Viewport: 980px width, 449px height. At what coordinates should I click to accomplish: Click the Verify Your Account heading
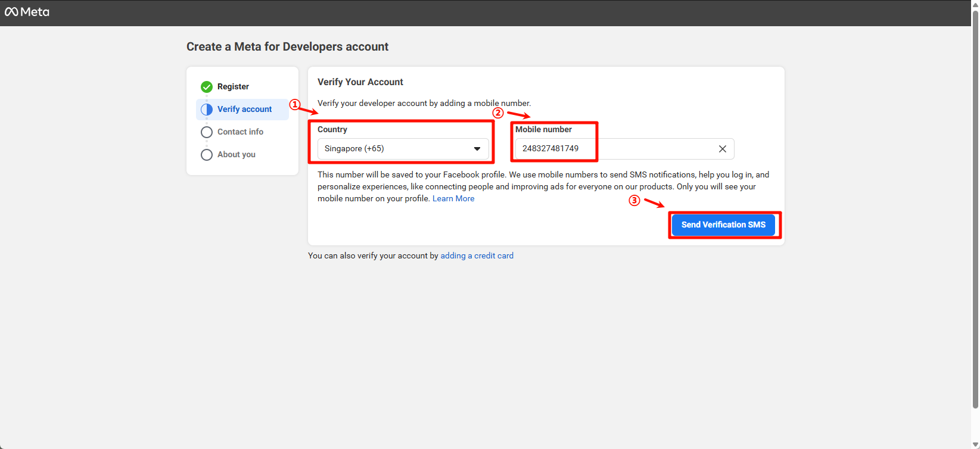point(360,82)
